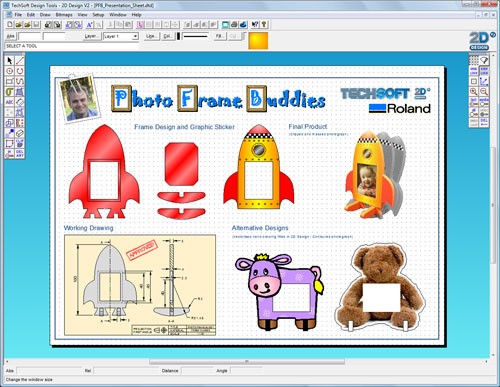Image resolution: width=500 pixels, height=387 pixels.
Task: Pick the circle drawing tool
Action: pyautogui.click(x=9, y=71)
